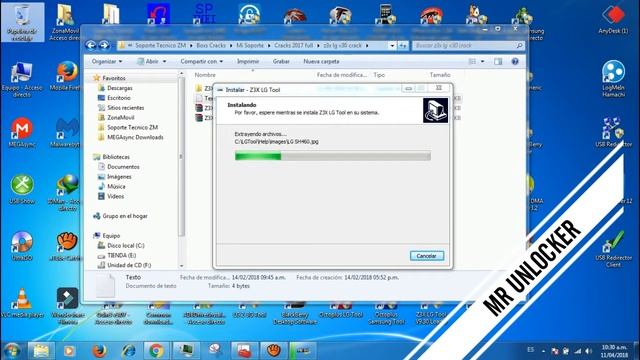Open Disco local (C:) drive
Screen dimensions: 640x360
125,246
